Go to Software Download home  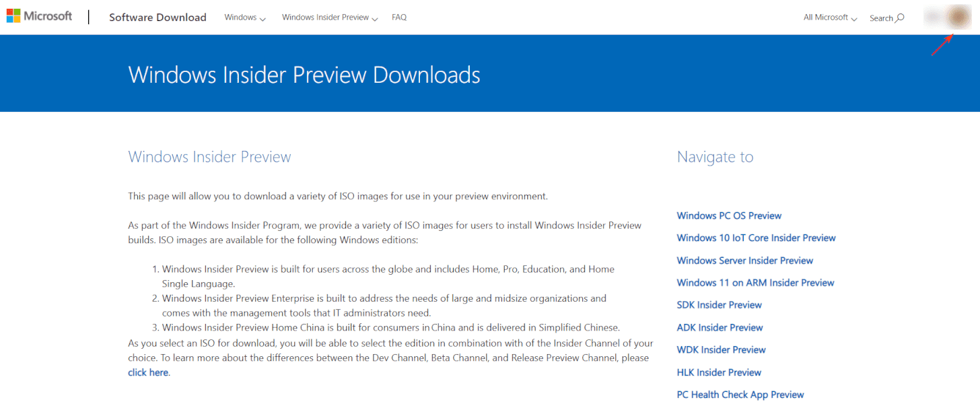(x=157, y=18)
